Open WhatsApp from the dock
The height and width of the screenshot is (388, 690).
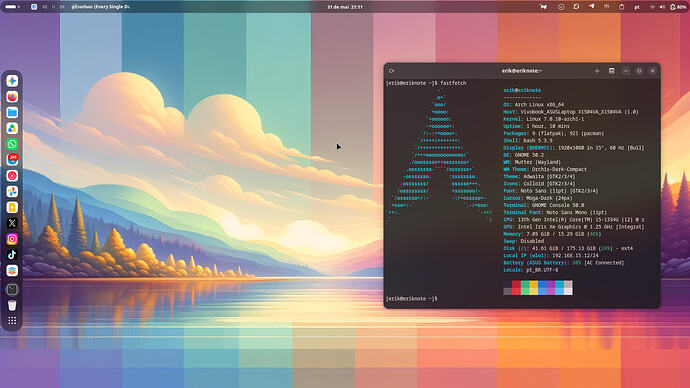(x=12, y=144)
